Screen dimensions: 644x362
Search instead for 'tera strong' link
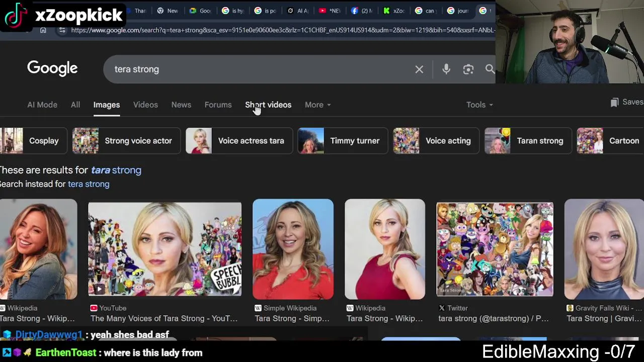click(89, 184)
